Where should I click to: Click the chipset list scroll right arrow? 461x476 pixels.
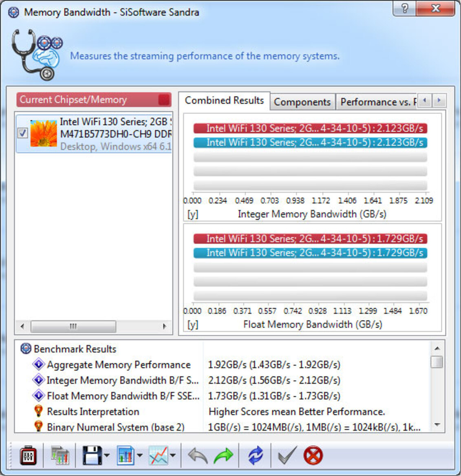tap(165, 326)
